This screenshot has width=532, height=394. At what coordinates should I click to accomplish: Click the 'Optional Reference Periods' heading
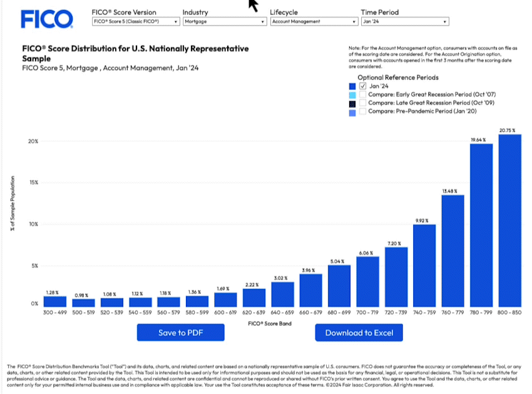[x=398, y=78]
